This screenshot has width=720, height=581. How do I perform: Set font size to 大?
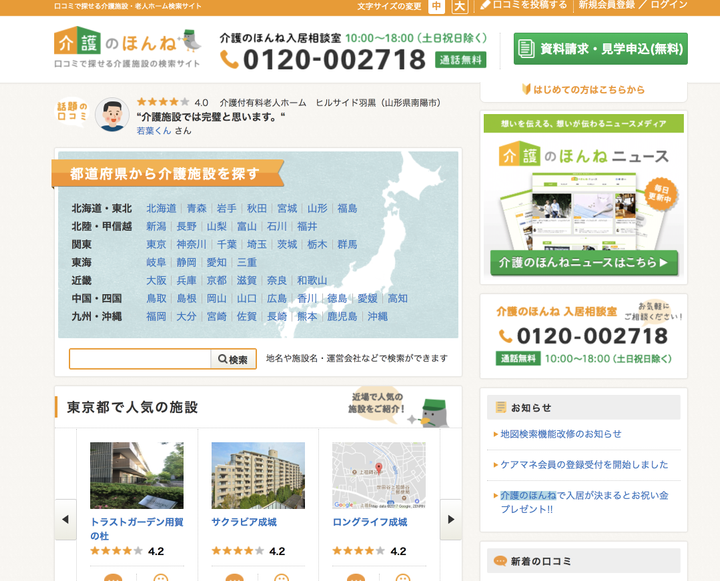click(x=460, y=6)
